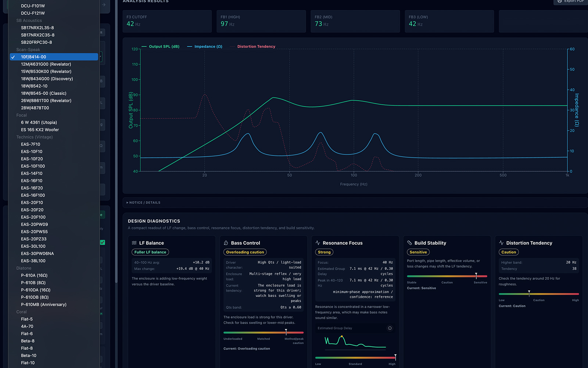Select the highlighted 10F/8414-00 driver
The image size is (588, 368).
tap(54, 57)
